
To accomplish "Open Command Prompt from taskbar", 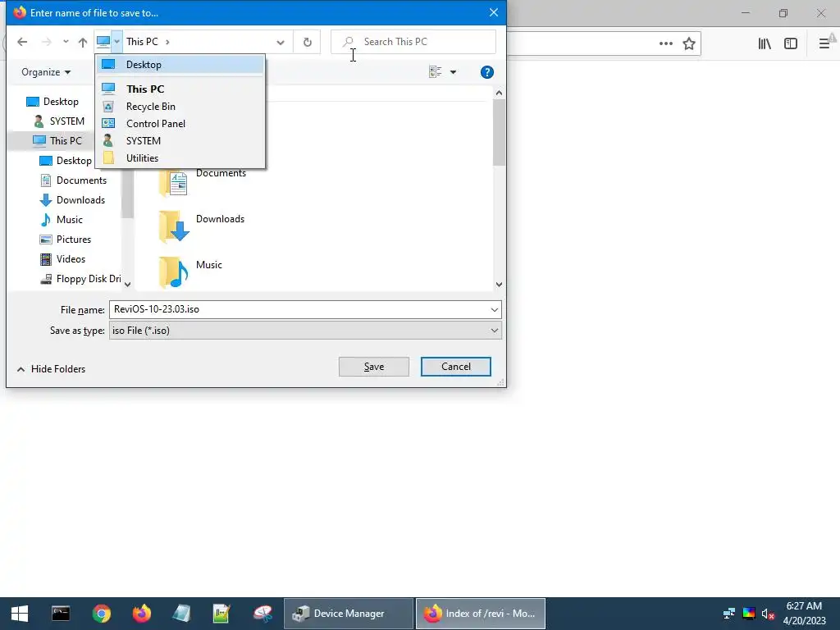I will pos(61,614).
